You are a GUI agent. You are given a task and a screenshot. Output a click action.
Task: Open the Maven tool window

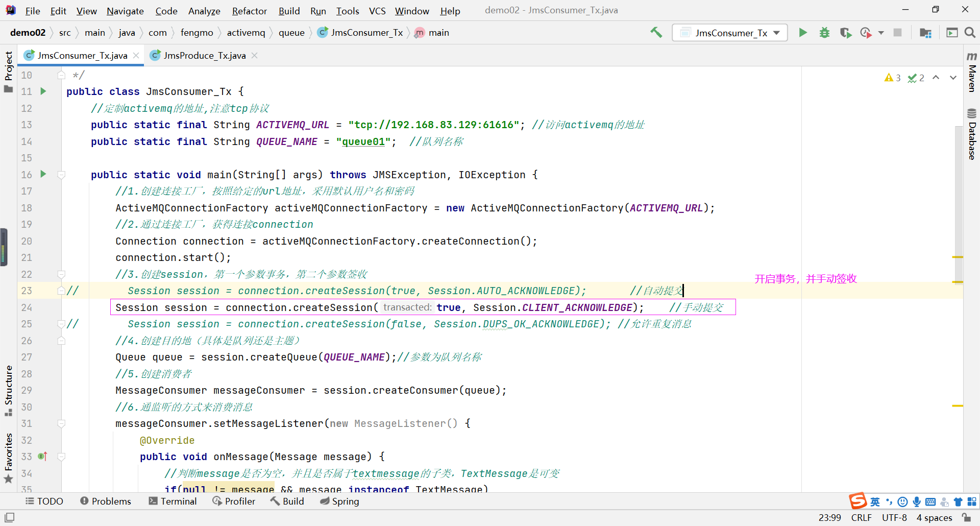pos(972,72)
